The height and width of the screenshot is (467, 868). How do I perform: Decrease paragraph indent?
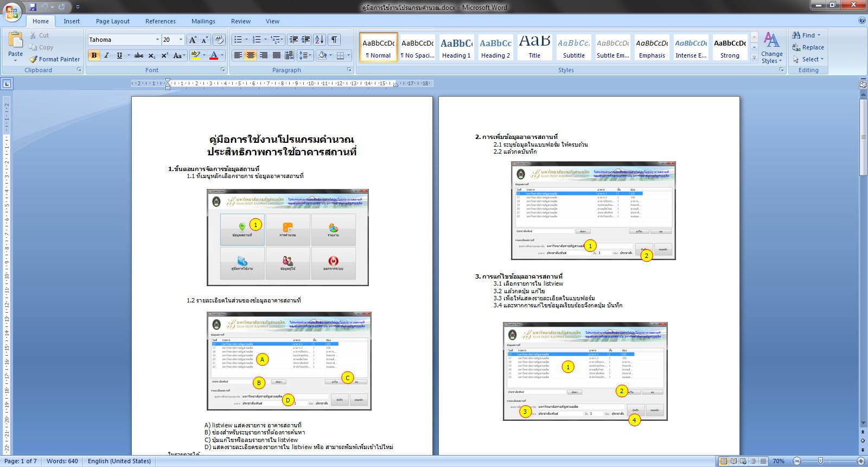coord(293,40)
